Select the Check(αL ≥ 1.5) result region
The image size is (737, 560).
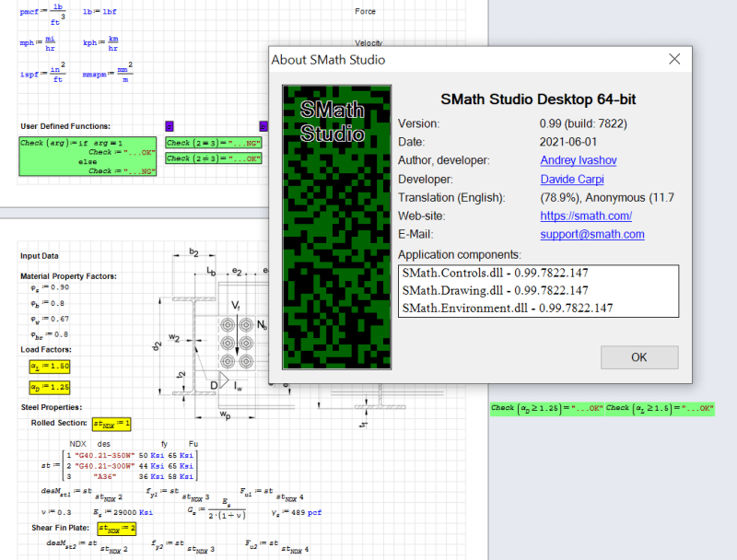click(660, 408)
